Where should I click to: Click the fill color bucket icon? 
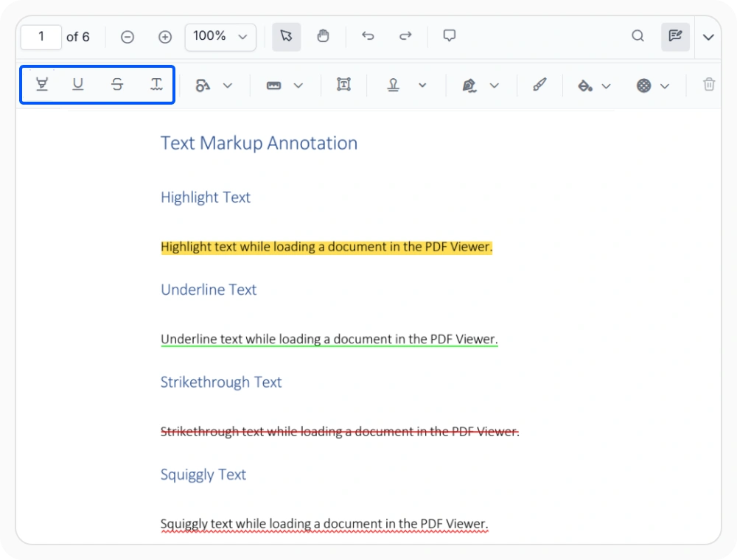point(584,85)
